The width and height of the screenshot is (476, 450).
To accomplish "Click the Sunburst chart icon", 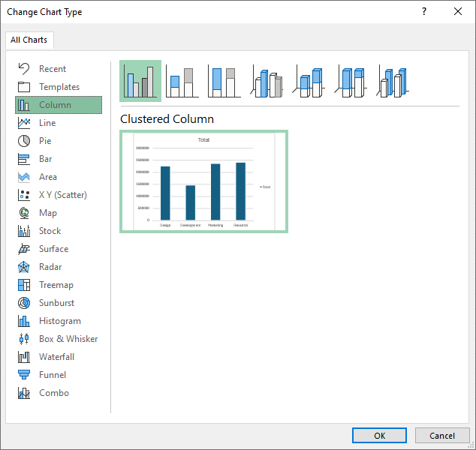I will point(24,303).
